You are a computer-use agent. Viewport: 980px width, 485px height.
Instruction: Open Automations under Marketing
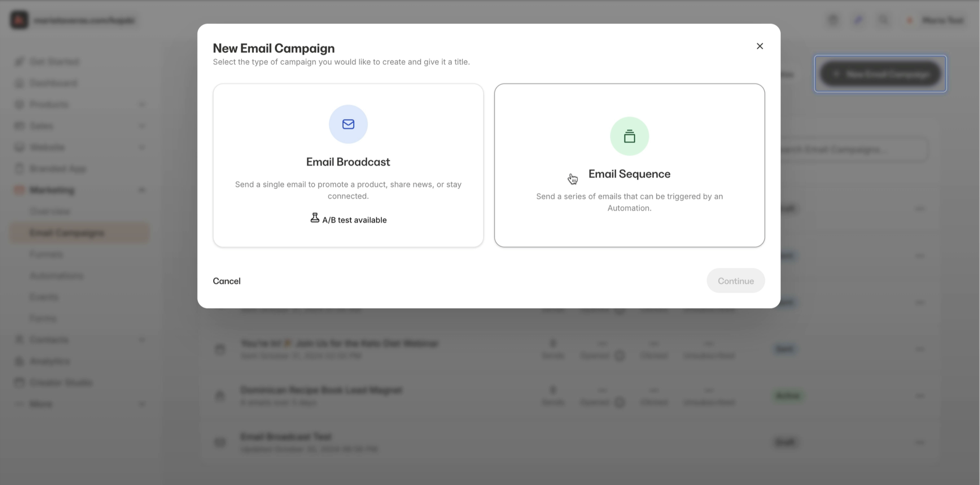56,276
